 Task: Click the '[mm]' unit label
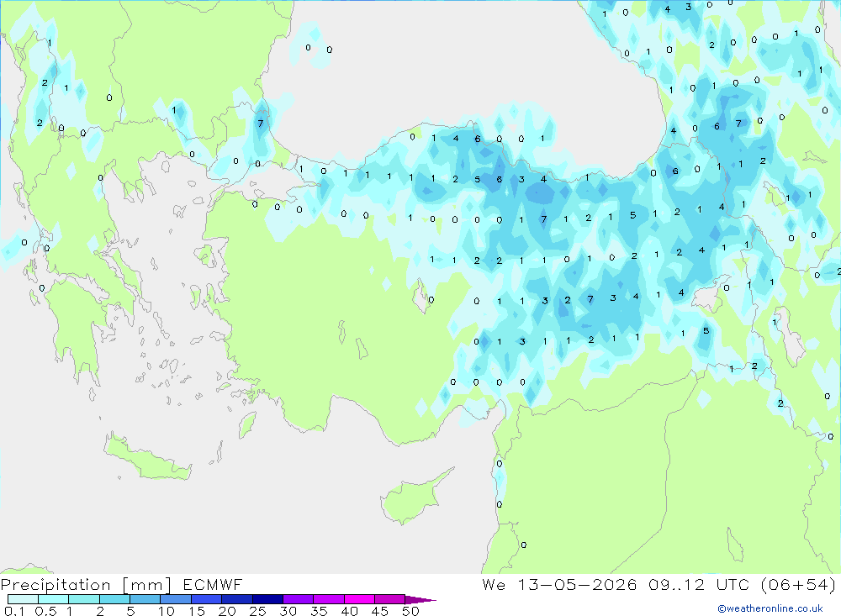coord(147,585)
